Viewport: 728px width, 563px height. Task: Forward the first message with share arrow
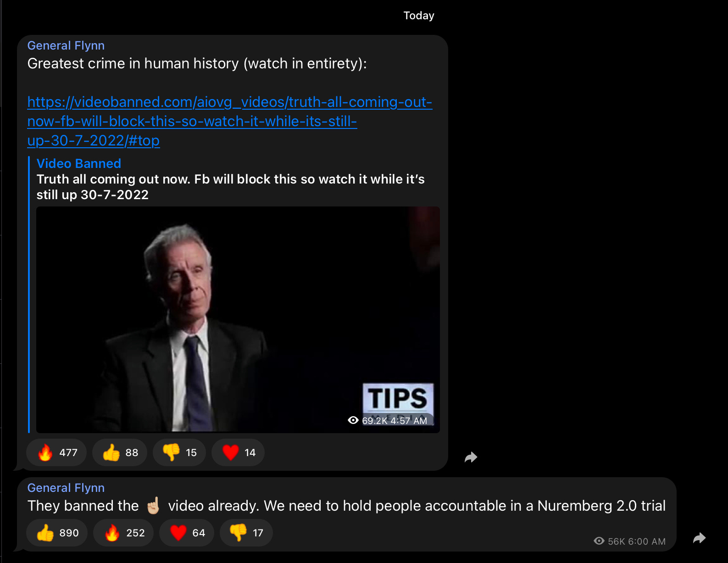tap(471, 457)
